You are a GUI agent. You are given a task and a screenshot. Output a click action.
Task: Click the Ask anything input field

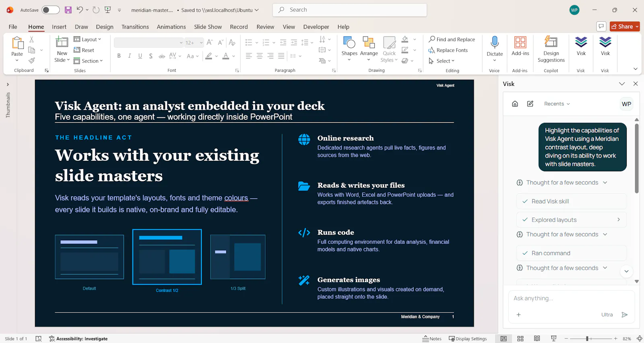tap(571, 298)
